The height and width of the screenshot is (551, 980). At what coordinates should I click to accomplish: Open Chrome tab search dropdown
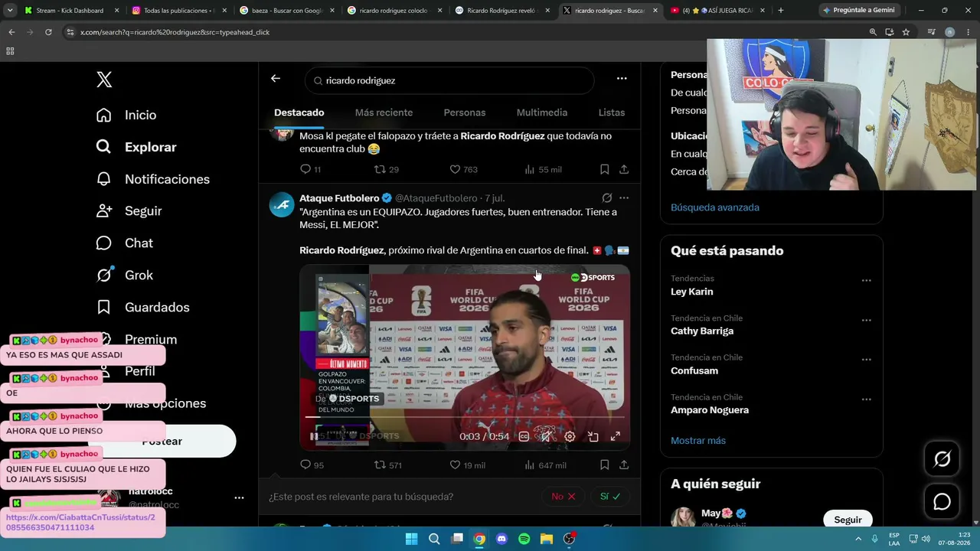[10, 10]
